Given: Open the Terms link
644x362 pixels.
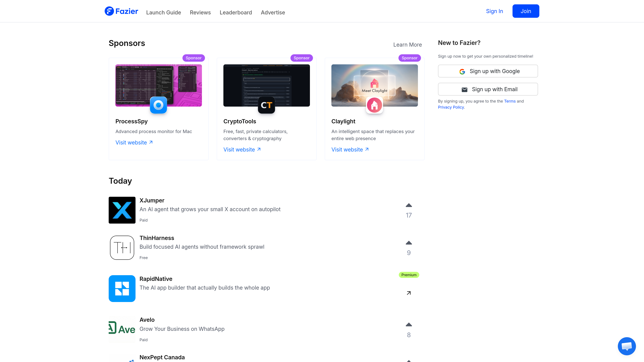Looking at the screenshot, I should (510, 101).
